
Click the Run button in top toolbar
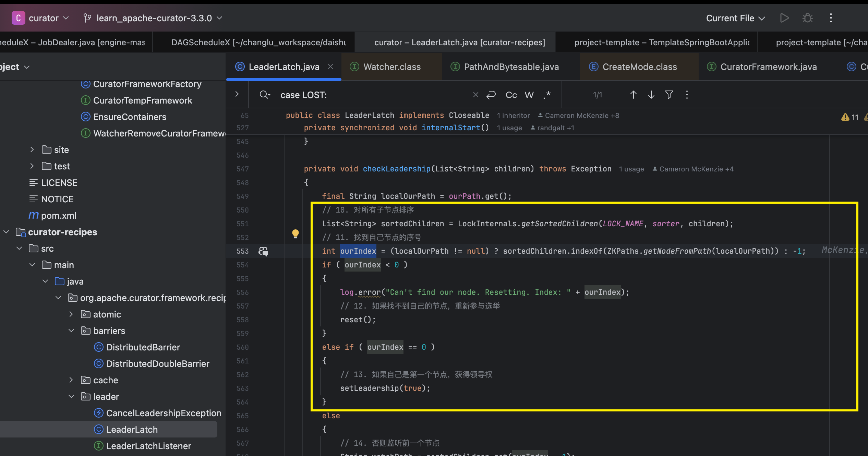tap(784, 18)
